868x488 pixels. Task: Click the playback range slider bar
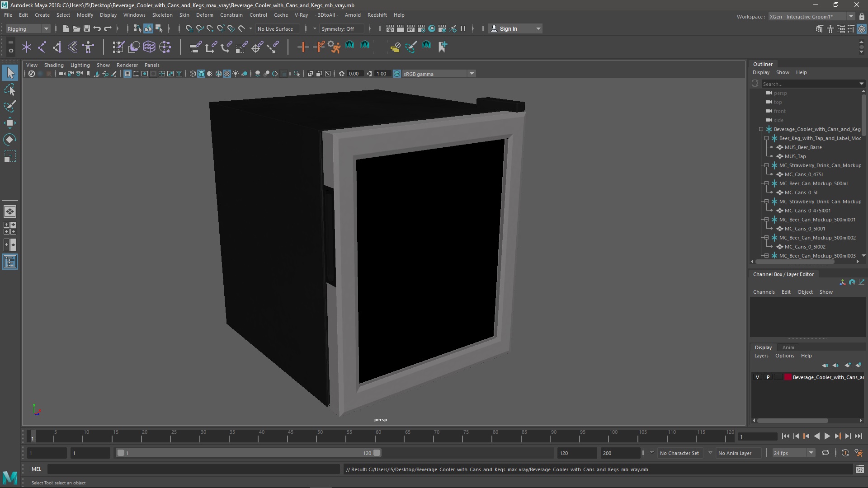249,453
